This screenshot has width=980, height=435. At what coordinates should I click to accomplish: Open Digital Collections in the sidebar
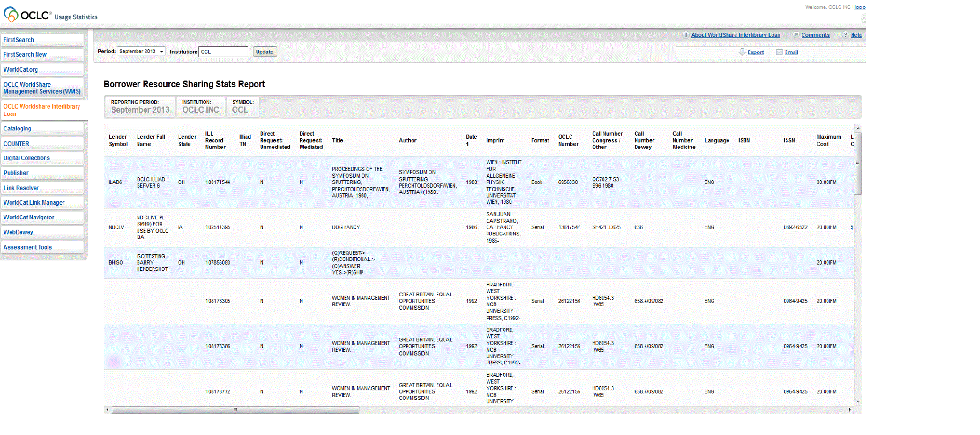(x=42, y=158)
